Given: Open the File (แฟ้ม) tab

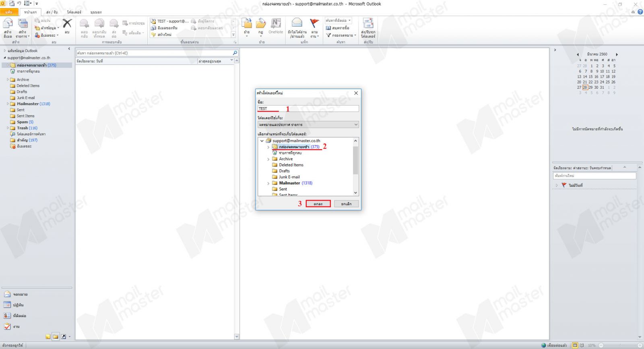Looking at the screenshot, I should [x=9, y=12].
